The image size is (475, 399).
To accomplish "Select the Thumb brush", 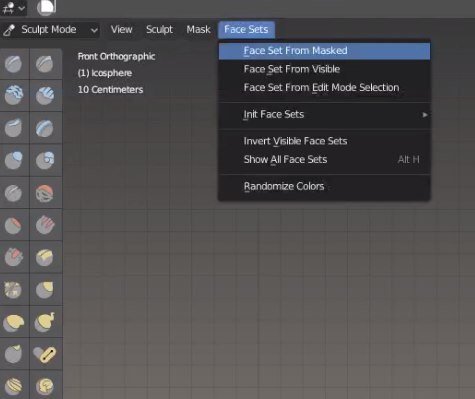I will 14,354.
